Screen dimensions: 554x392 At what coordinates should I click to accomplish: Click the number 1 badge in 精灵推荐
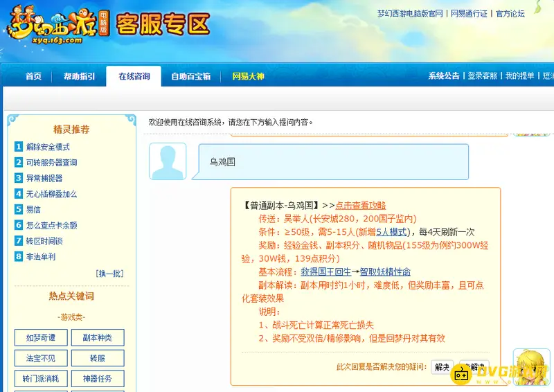coord(19,146)
